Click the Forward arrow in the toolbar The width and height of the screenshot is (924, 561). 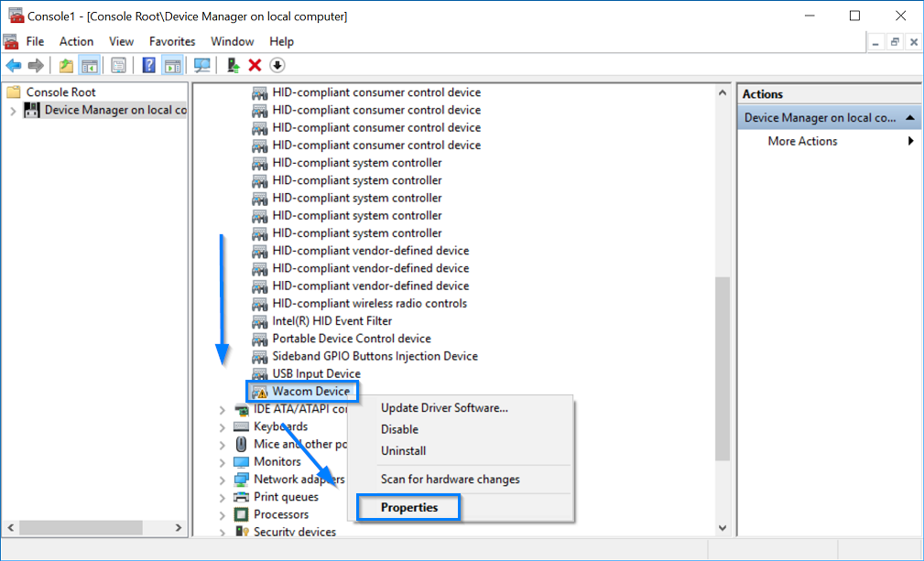pos(36,65)
